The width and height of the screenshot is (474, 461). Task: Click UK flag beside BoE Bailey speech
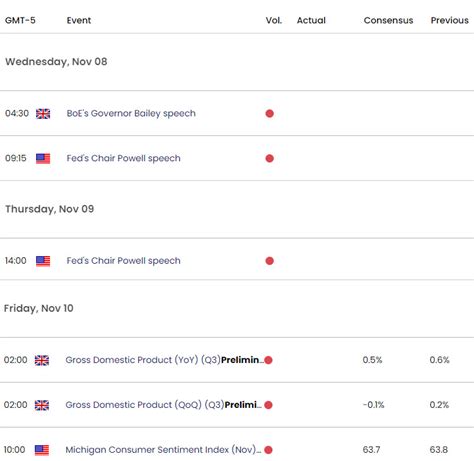[x=43, y=114]
